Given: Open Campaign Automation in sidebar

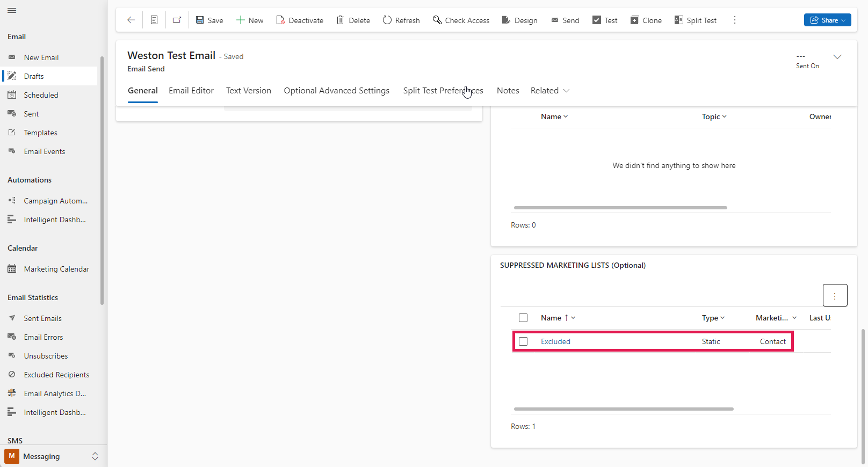Looking at the screenshot, I should coord(50,201).
